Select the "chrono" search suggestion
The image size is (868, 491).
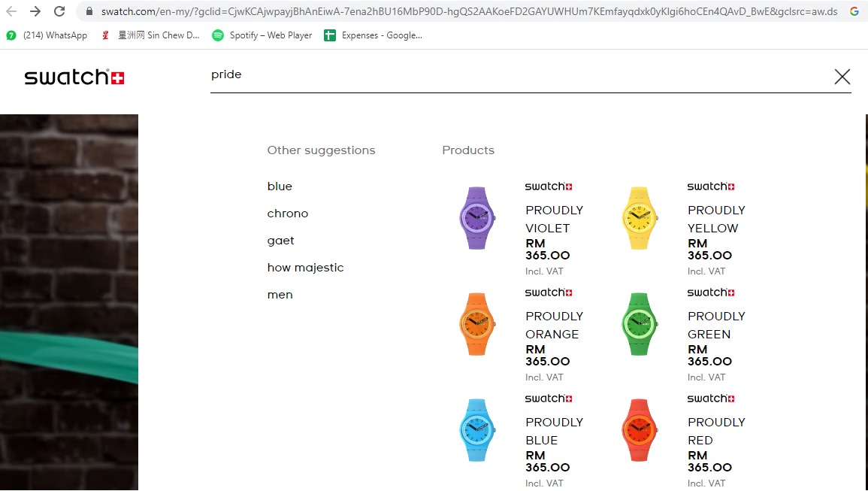pos(288,214)
